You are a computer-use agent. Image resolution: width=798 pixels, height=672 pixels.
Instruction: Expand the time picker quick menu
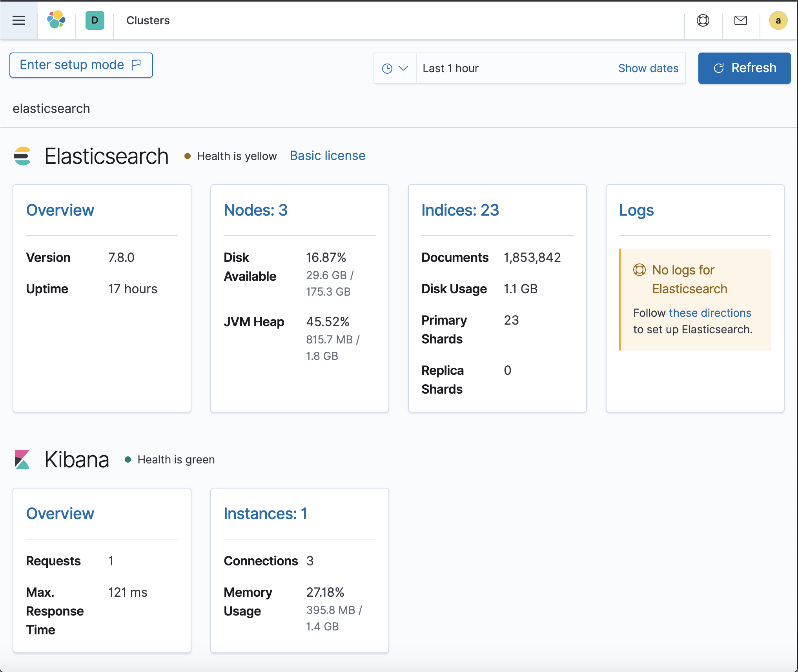395,69
